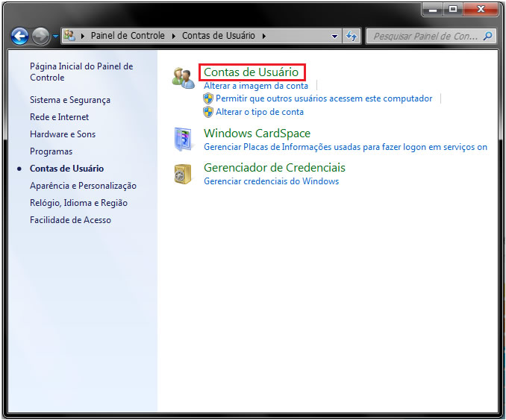Open the Gerenciar credenciais do Windows link

tap(271, 181)
